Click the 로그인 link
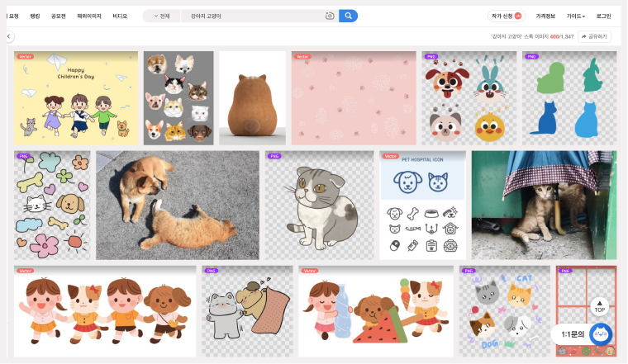This screenshot has height=364, width=628. (x=603, y=16)
